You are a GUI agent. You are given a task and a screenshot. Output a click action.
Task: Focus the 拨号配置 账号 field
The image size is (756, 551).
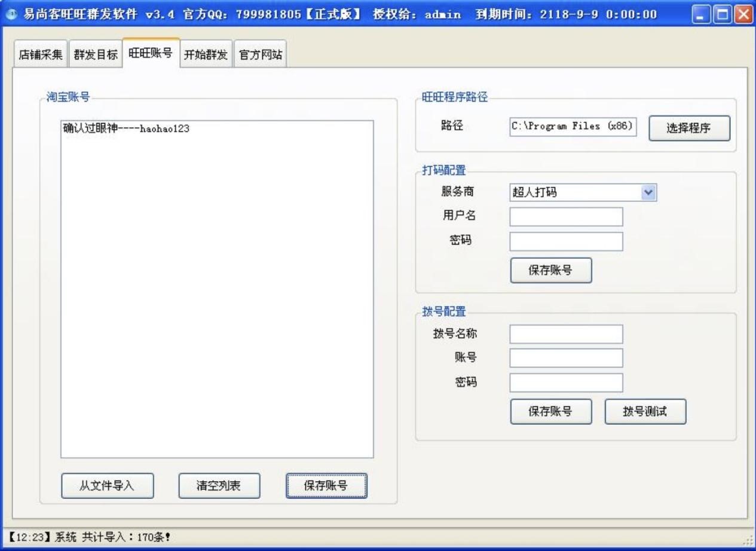tap(566, 358)
